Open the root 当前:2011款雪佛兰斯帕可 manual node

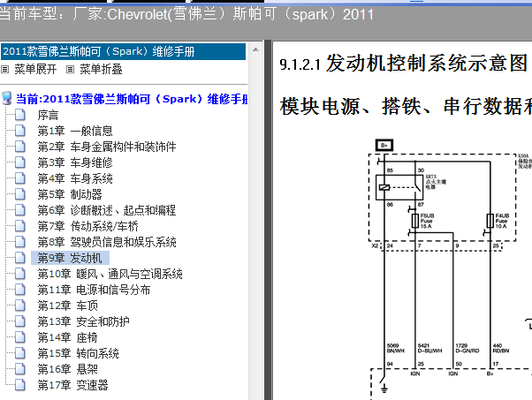coord(132,99)
